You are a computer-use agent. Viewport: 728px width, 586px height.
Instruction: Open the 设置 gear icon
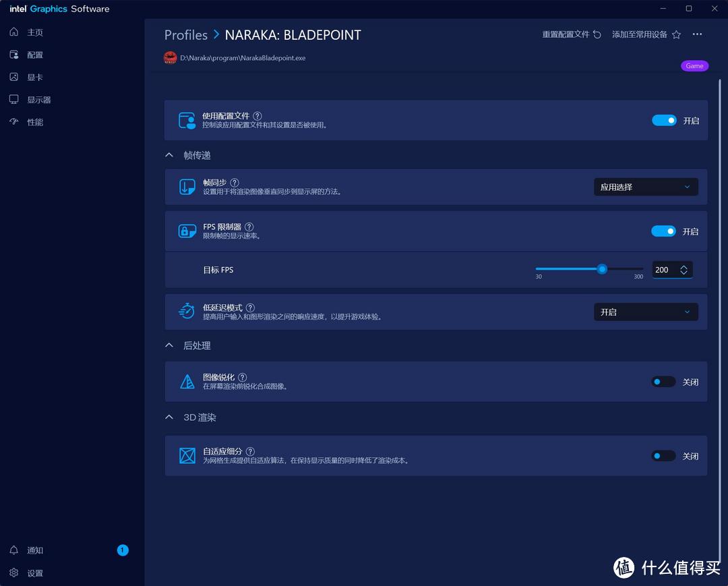pyautogui.click(x=14, y=573)
